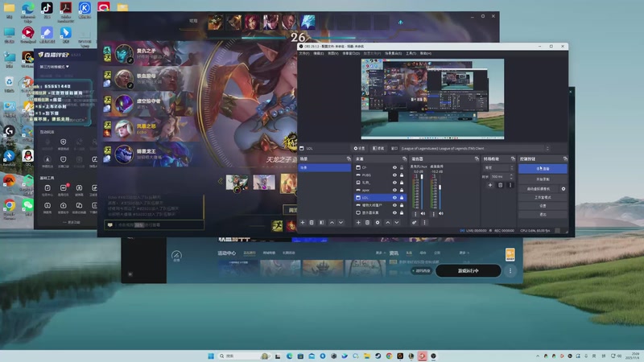Add a new source in OBS Sources dock

(358, 223)
